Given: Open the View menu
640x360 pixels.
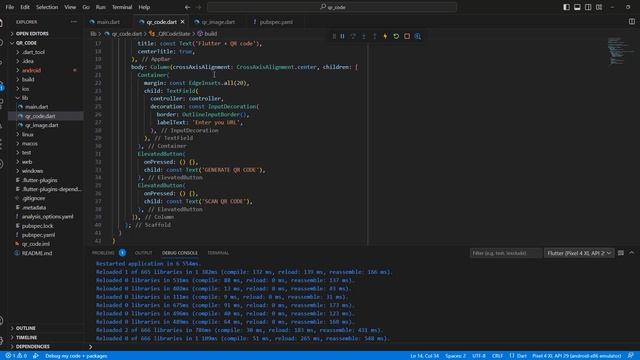Looking at the screenshot, I should tap(70, 7).
